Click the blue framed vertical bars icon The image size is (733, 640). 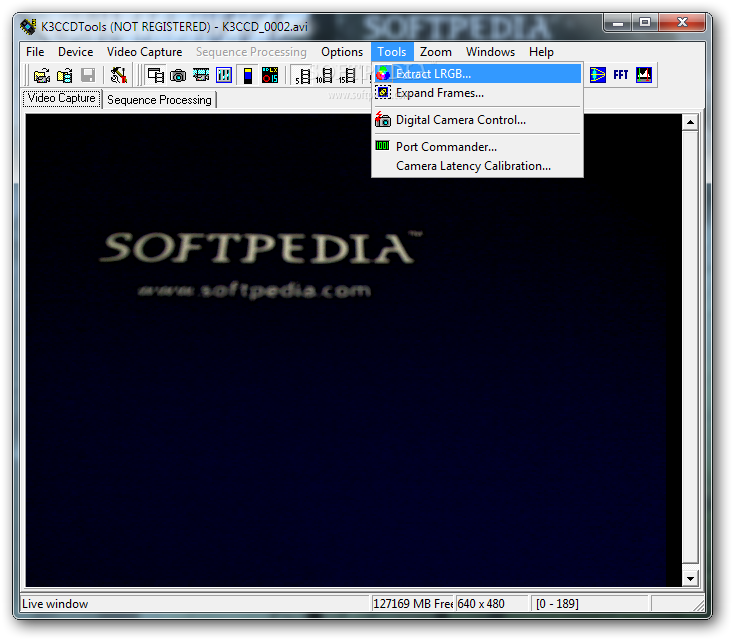[x=224, y=75]
